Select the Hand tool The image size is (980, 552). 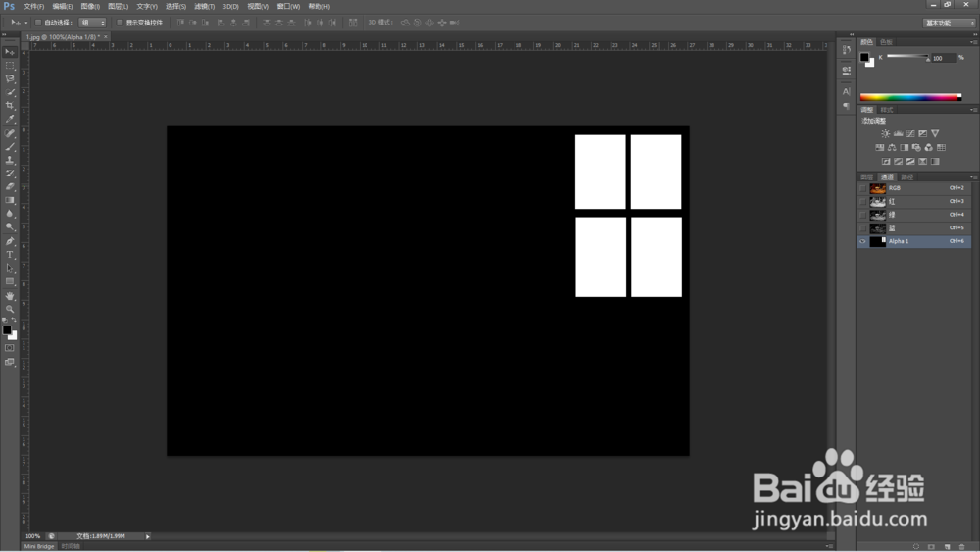click(x=10, y=296)
